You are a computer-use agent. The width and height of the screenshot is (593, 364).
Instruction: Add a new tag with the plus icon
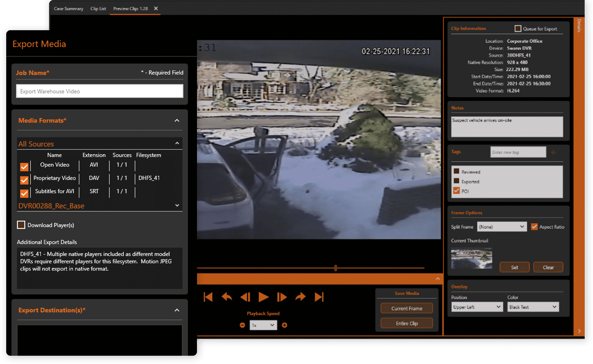553,152
